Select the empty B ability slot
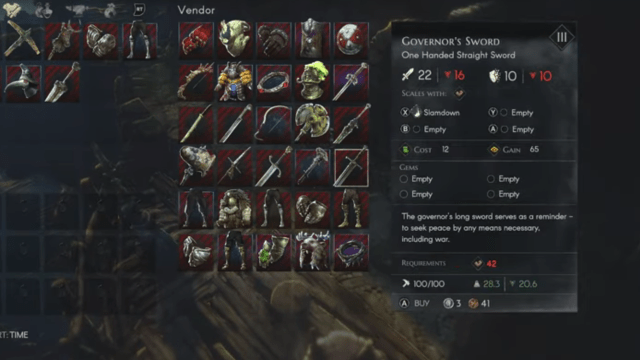 coord(424,129)
